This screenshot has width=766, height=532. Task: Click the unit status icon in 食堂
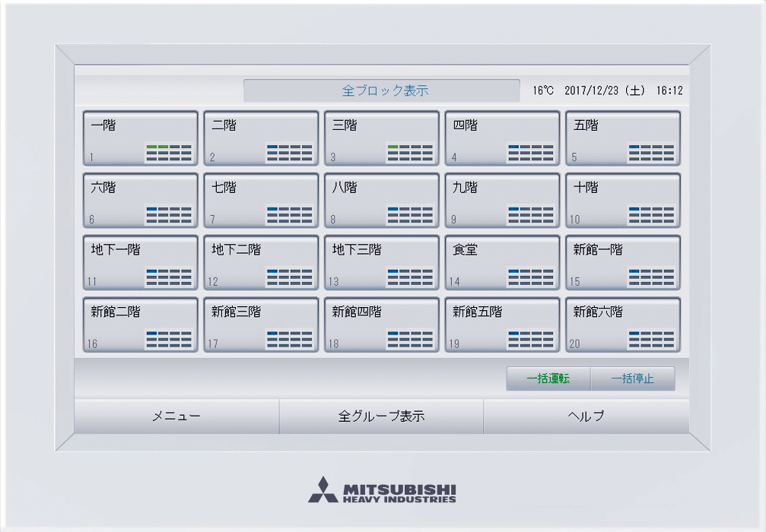pyautogui.click(x=531, y=278)
